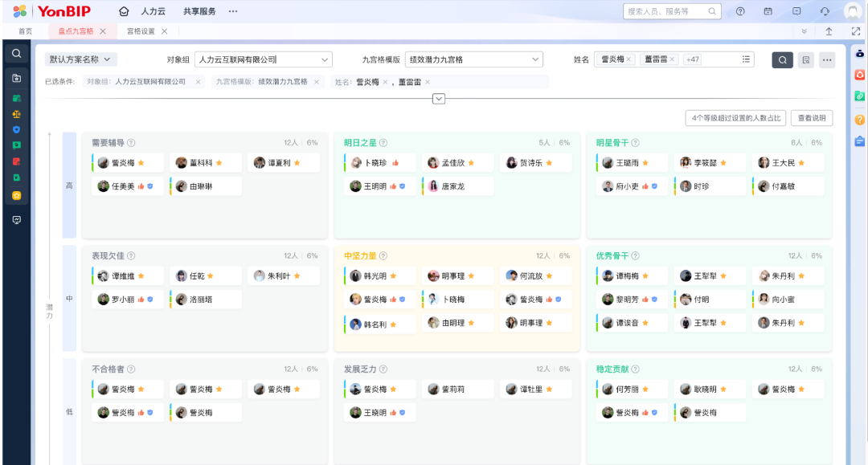The height and width of the screenshot is (465, 868).
Task: Close the 盘点九宫格 tab
Action: [x=103, y=31]
